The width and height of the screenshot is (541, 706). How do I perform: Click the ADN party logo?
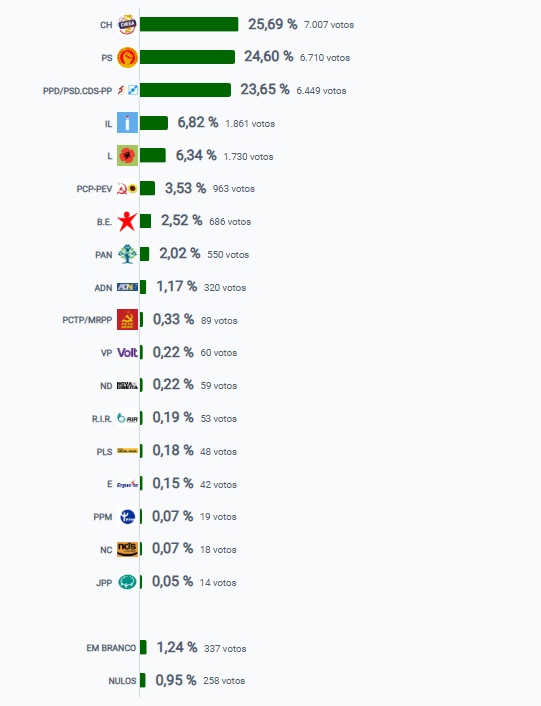point(127,287)
